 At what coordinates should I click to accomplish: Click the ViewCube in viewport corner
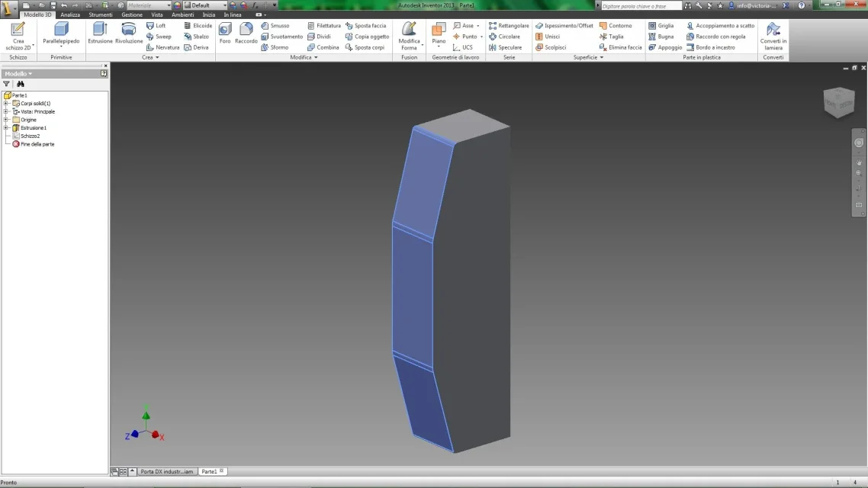click(839, 102)
